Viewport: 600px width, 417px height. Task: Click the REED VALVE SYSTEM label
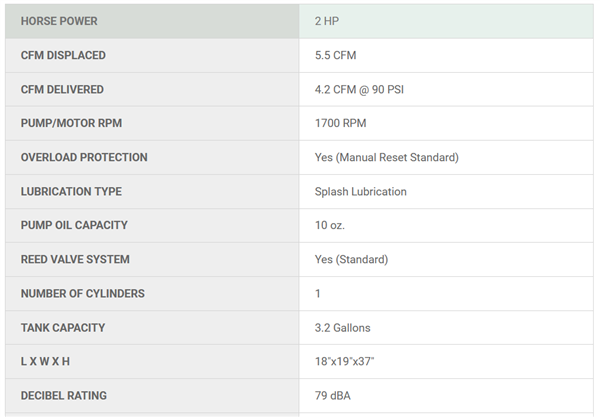(x=77, y=259)
